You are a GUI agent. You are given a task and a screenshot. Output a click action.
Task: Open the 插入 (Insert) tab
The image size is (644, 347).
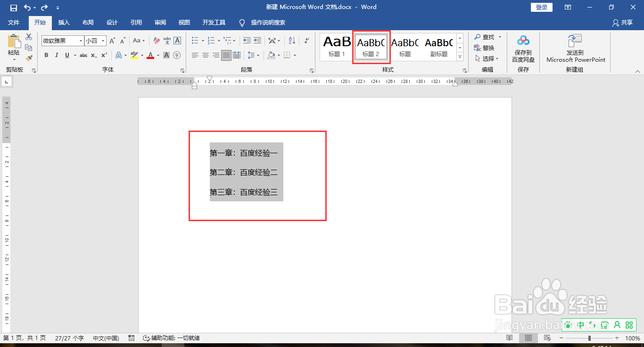coord(64,22)
